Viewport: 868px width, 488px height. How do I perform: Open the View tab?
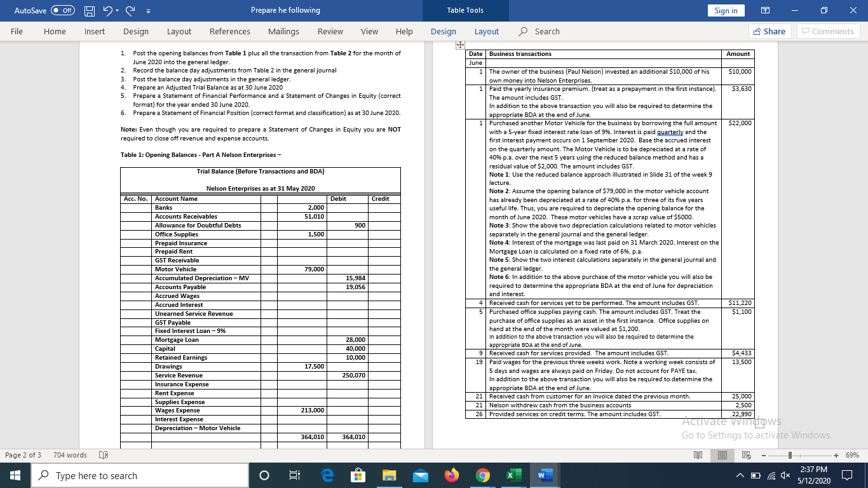369,31
